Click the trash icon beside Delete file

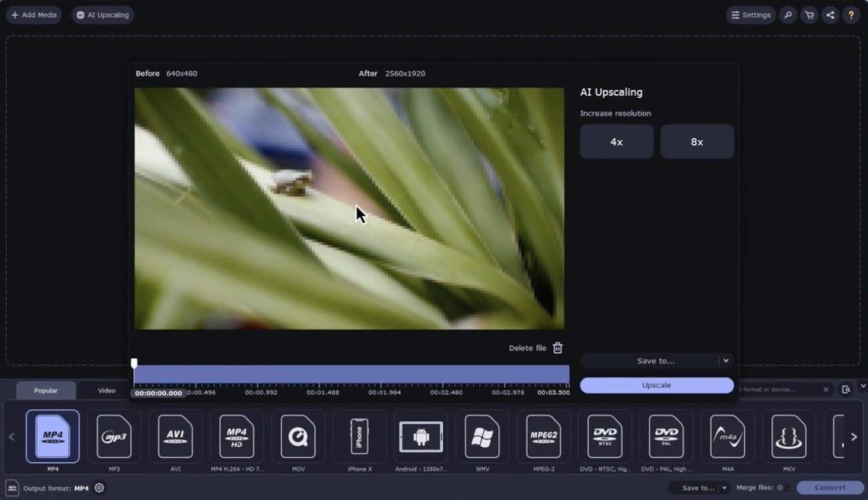click(557, 348)
